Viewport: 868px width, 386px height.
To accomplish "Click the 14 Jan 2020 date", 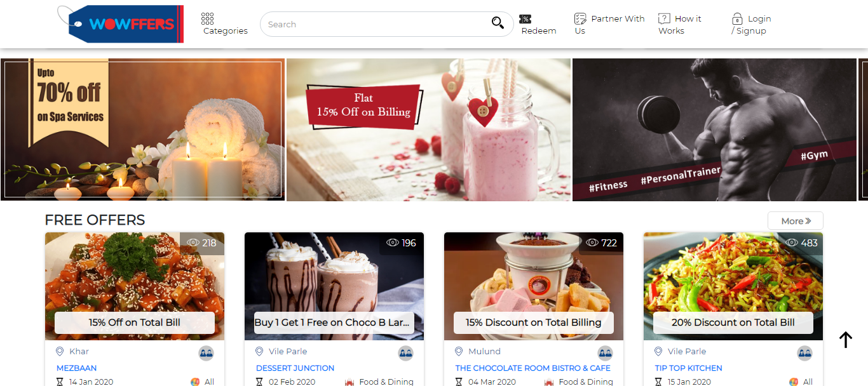I will 92,382.
